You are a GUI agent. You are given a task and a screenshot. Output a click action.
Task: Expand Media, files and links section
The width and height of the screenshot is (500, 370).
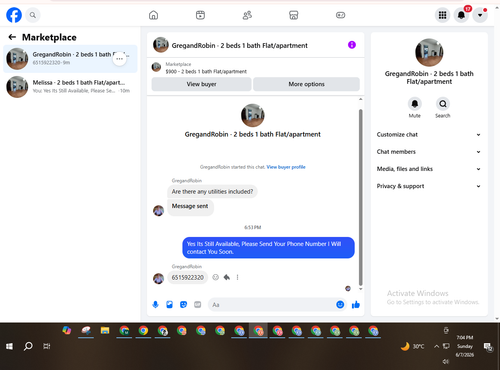coord(429,169)
